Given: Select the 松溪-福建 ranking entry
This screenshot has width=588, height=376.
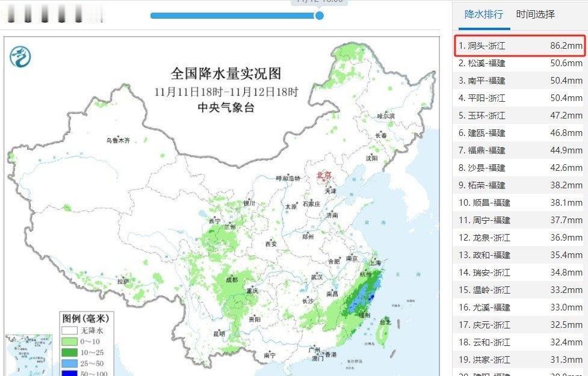Looking at the screenshot, I should point(519,63).
